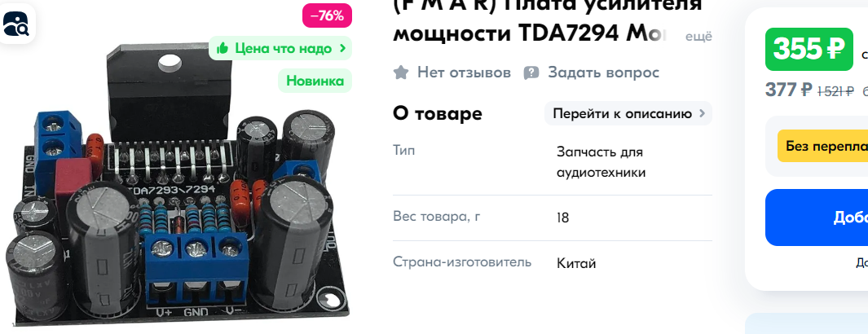Click the yellow 'Без переплаты' badge

coord(822,146)
